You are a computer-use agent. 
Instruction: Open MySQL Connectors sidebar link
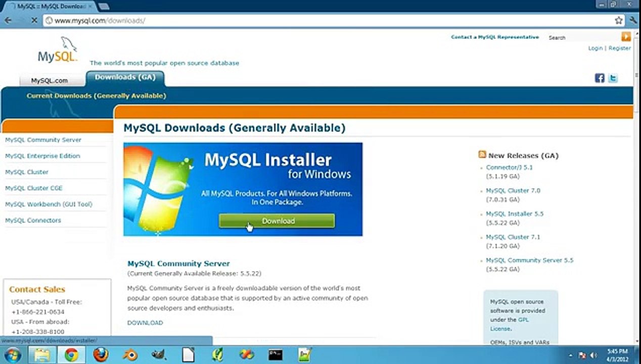pos(33,220)
